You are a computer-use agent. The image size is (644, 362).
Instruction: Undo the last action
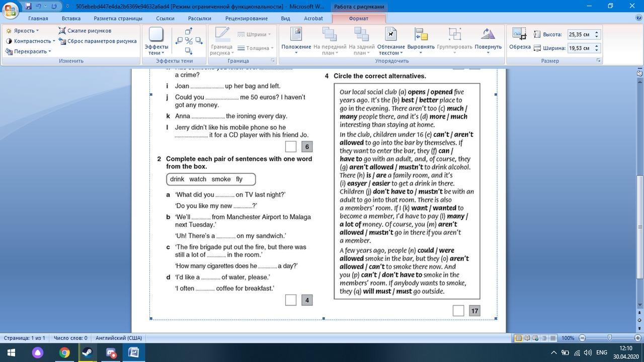(39, 7)
